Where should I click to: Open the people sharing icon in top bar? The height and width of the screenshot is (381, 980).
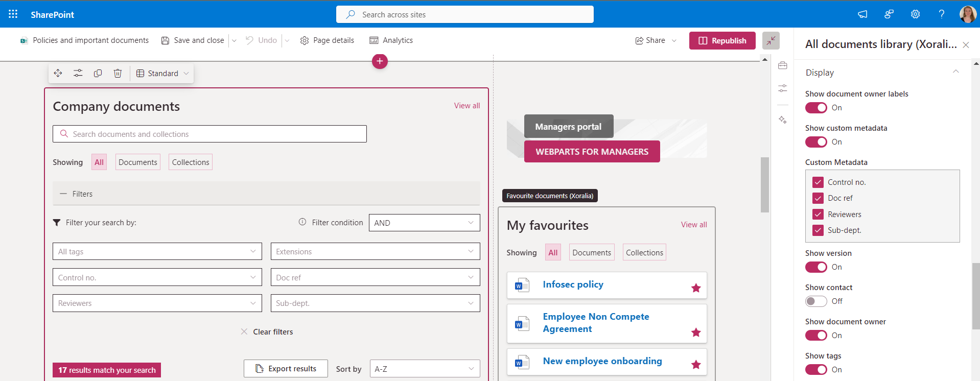[x=889, y=14]
